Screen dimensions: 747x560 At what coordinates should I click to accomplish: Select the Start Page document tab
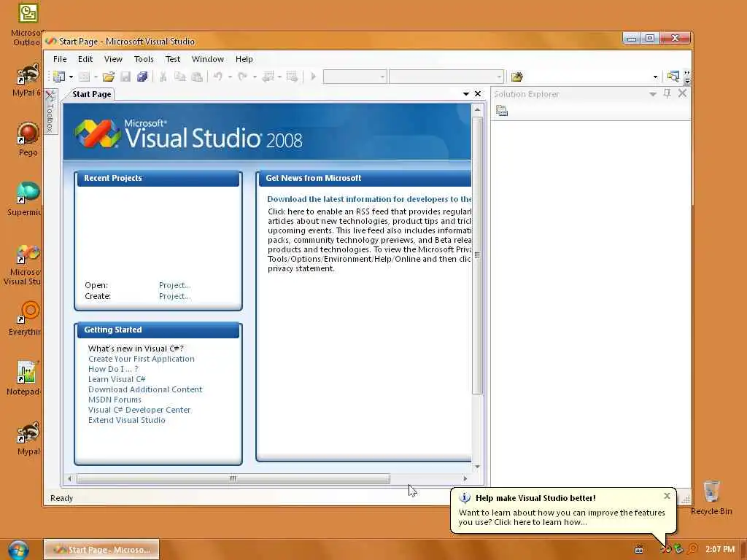click(91, 94)
